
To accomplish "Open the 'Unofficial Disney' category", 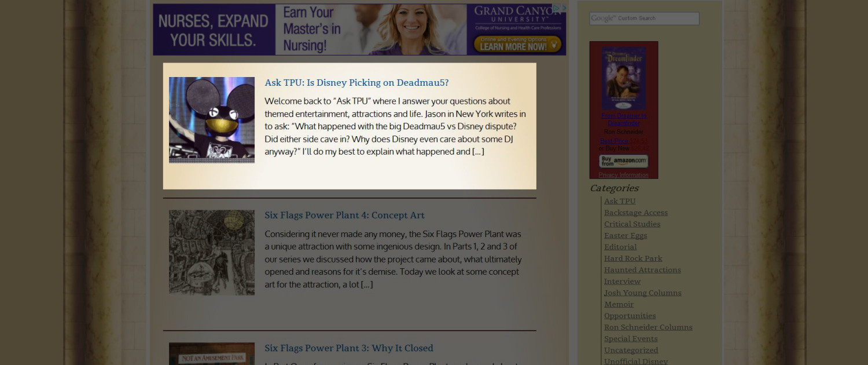I will click(636, 361).
